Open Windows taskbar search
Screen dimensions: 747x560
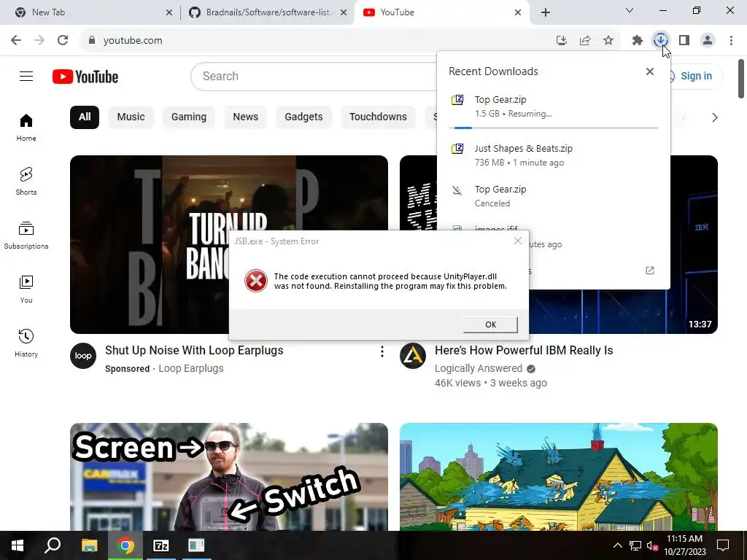click(x=53, y=545)
